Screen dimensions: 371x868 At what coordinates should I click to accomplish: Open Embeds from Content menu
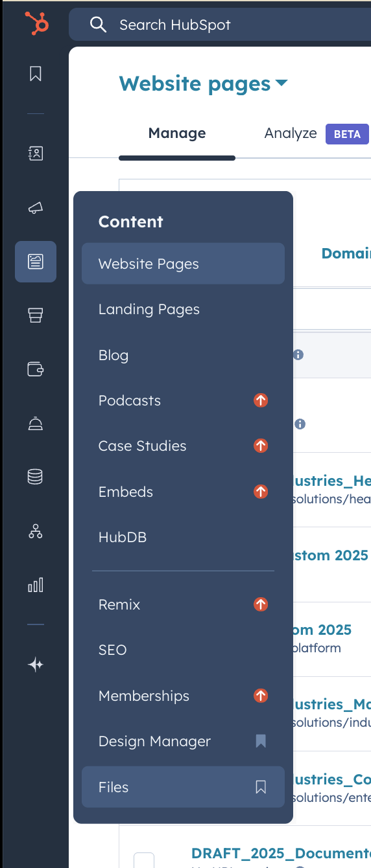coord(183,492)
